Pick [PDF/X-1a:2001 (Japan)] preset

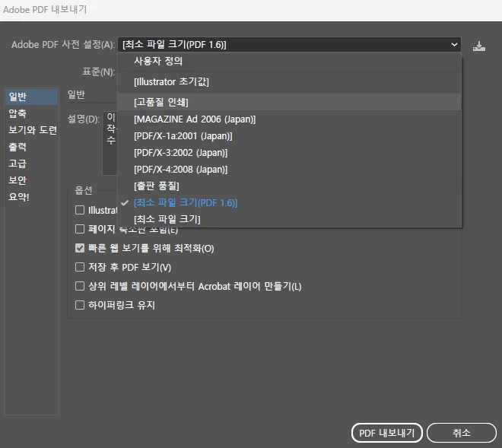[290, 136]
